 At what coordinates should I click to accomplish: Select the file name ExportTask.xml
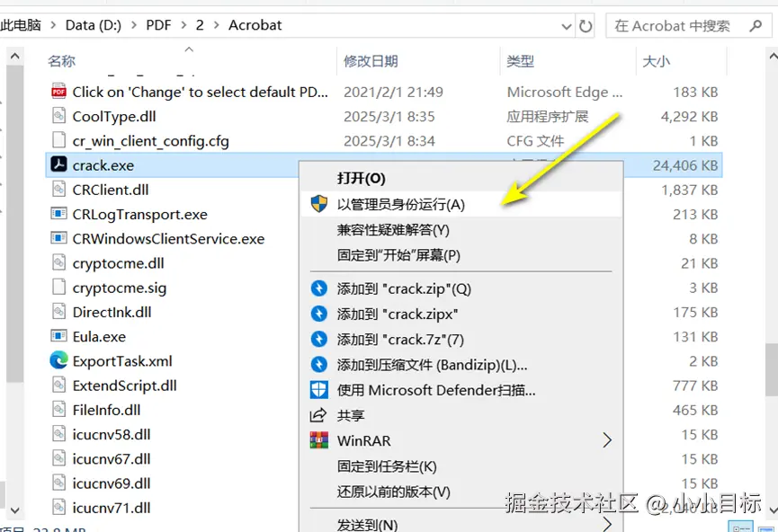tap(122, 360)
